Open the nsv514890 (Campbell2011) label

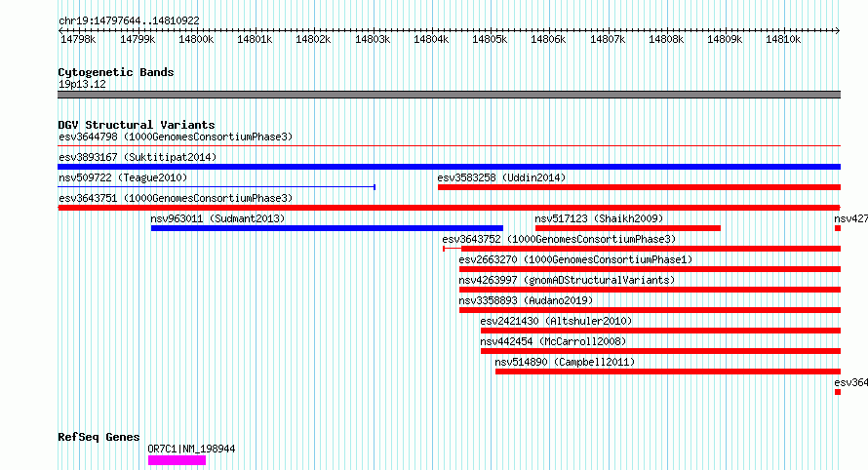coord(566,362)
